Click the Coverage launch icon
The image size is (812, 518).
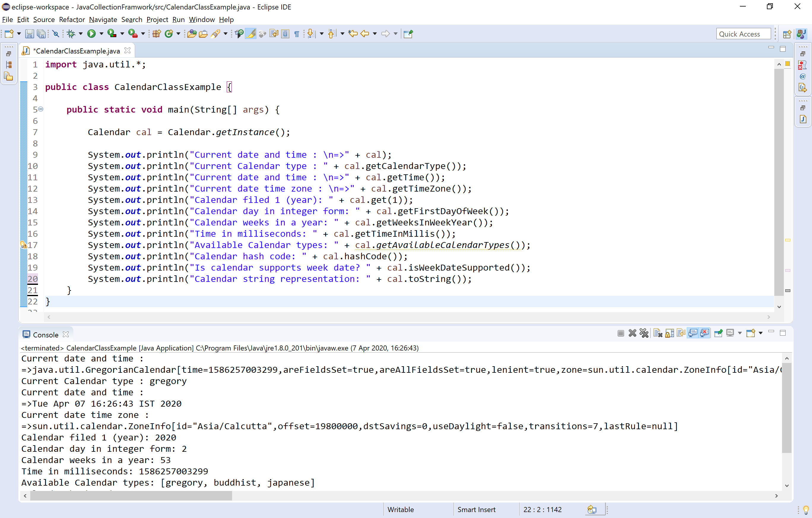coord(112,34)
